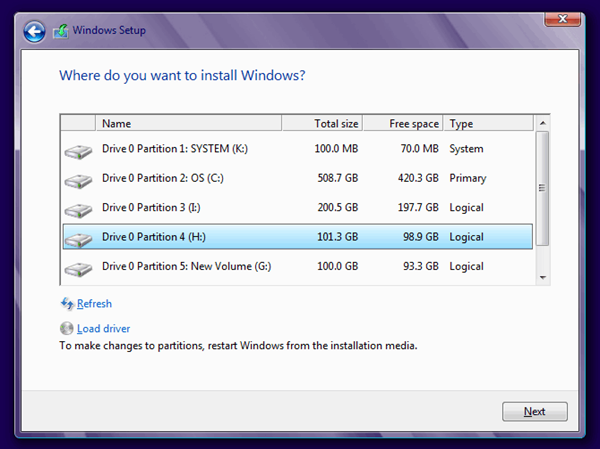Select Drive 0 Partition 1: SYSTEM (K:)

[297, 149]
